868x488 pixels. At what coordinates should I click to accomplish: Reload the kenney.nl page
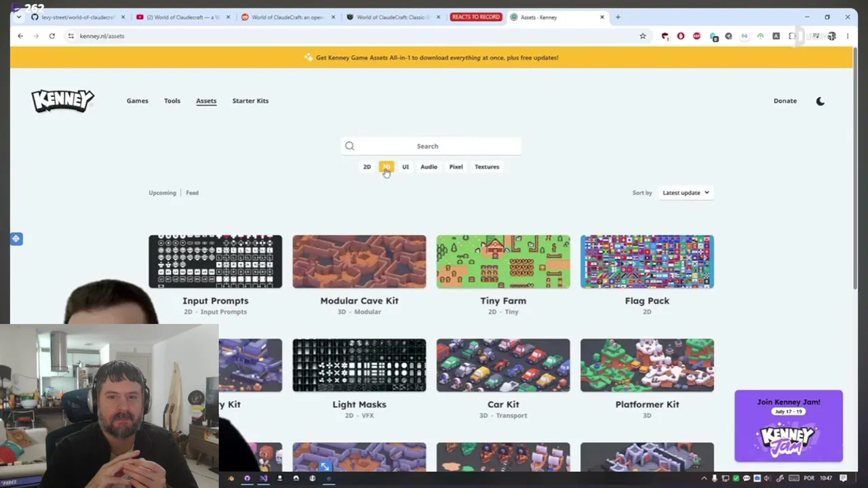point(52,36)
